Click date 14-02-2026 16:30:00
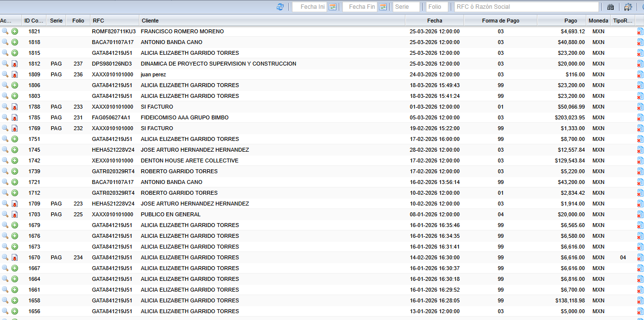This screenshot has width=644, height=320. click(434, 257)
